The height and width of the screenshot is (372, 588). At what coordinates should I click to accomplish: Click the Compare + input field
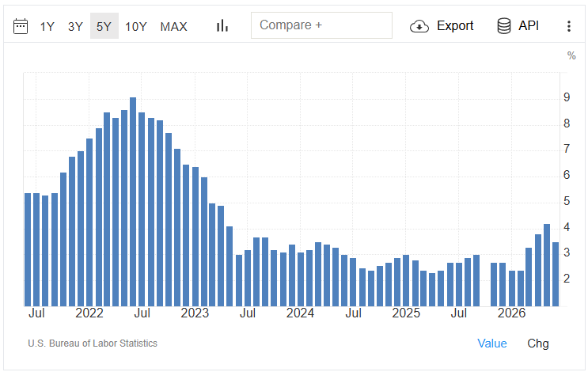[x=322, y=25]
